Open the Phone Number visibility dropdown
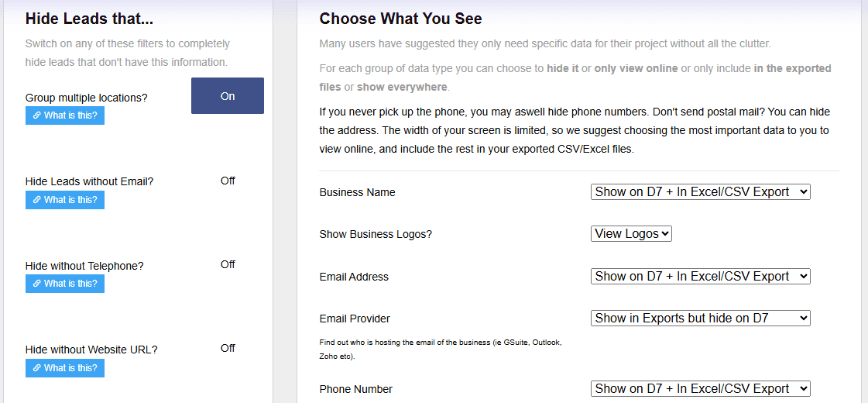 point(700,388)
